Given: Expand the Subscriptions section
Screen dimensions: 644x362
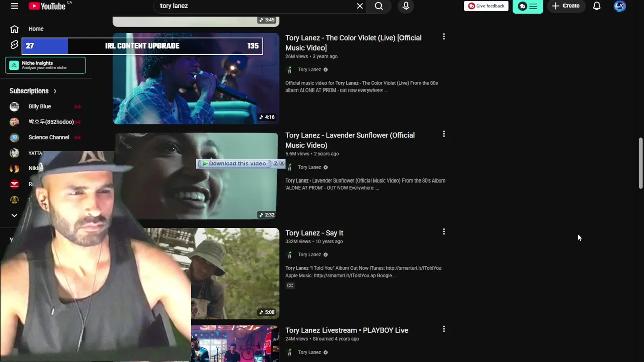Looking at the screenshot, I should coord(33,91).
